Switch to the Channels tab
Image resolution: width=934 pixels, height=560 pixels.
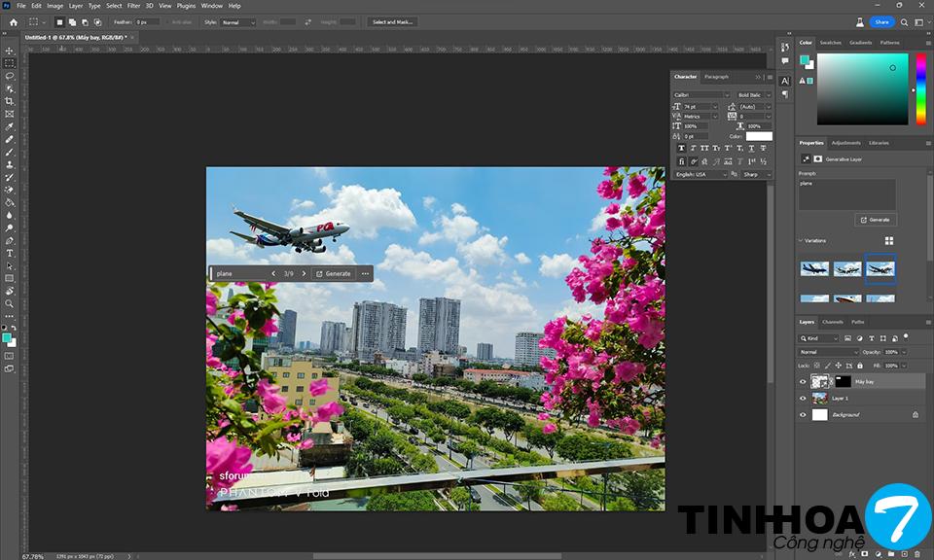(833, 322)
